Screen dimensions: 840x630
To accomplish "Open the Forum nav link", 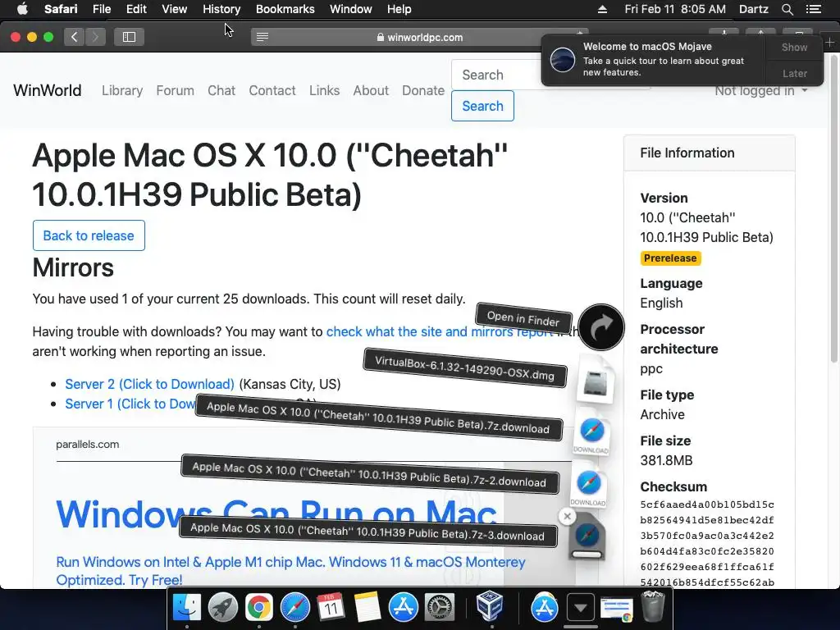I will tap(176, 90).
